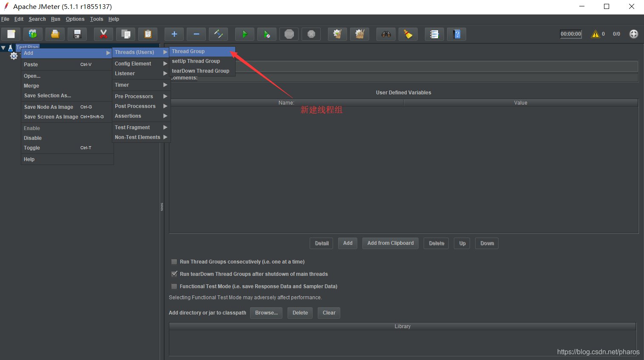Expand the Listener submenu

coord(141,74)
